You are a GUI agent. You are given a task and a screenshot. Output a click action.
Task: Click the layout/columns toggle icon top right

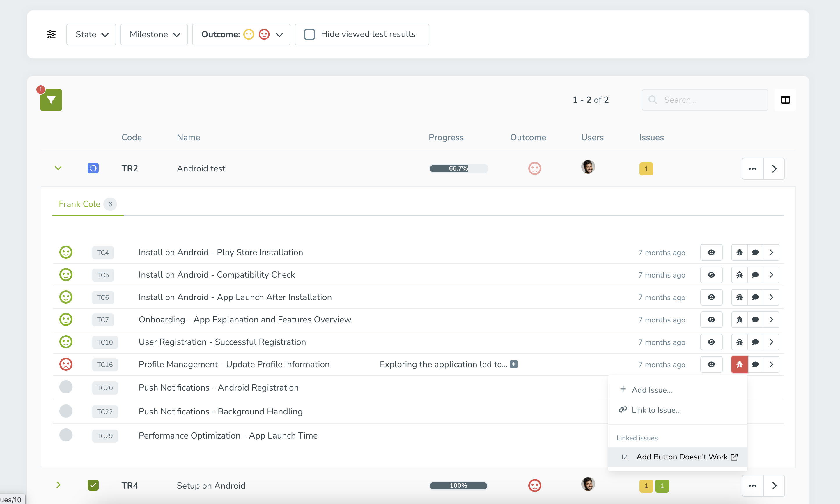point(785,100)
